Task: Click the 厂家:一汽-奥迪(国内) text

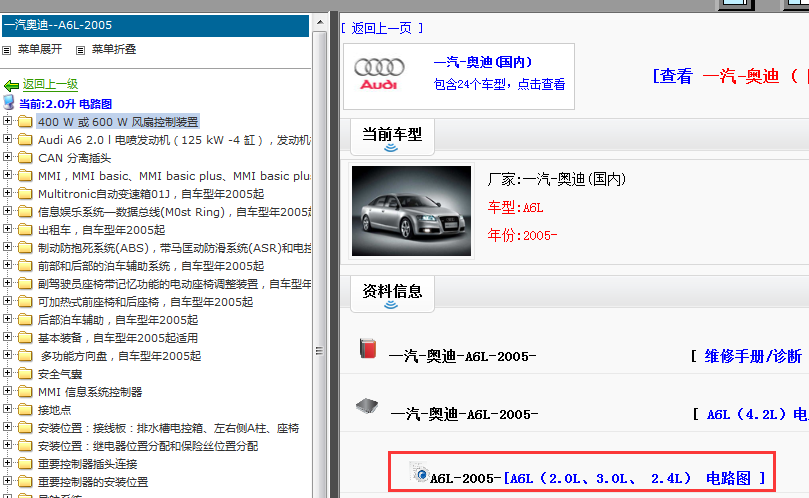Action: pyautogui.click(x=557, y=180)
